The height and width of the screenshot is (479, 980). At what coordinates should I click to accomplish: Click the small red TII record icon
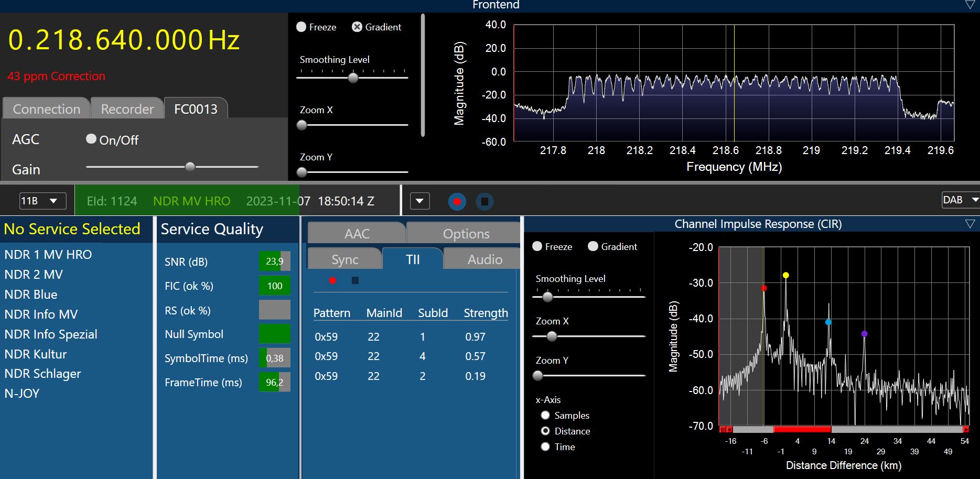(x=332, y=280)
